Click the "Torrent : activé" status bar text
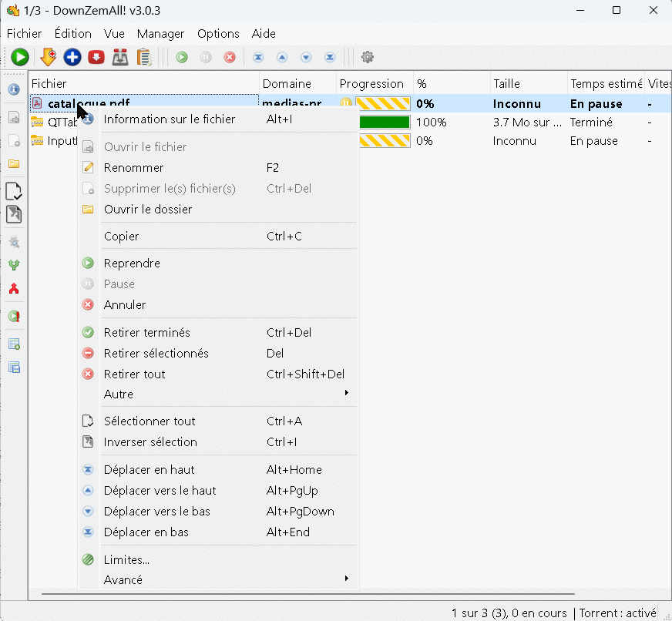The image size is (672, 621). click(x=617, y=613)
